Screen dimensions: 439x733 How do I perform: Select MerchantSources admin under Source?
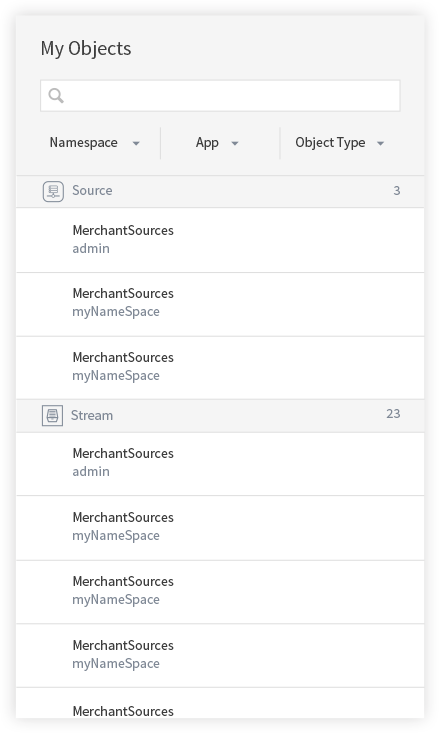220,240
